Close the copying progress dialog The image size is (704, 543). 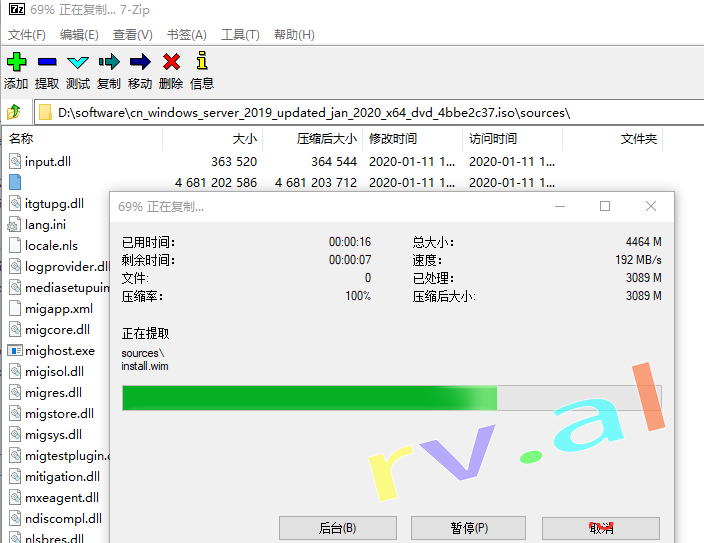651,206
